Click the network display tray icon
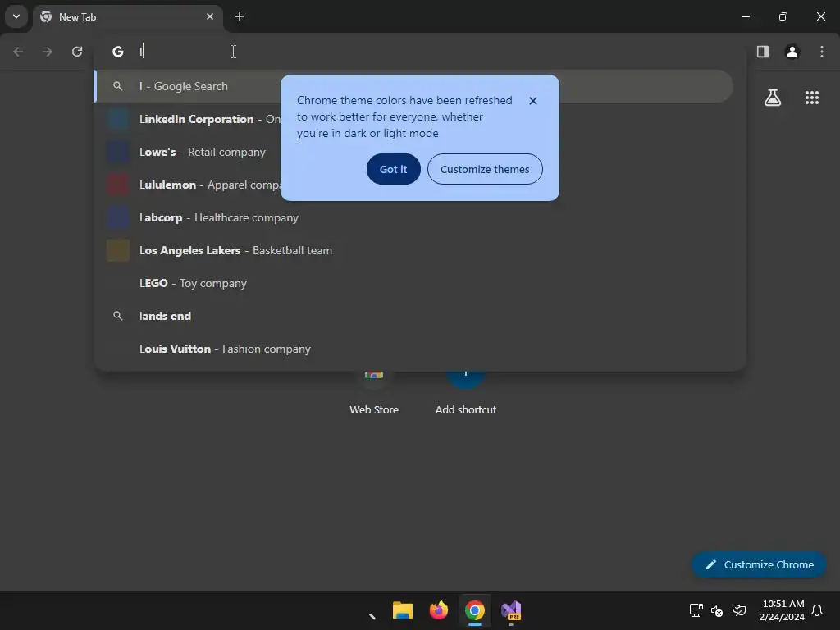Screen dimensions: 840x630 pyautogui.click(x=696, y=610)
